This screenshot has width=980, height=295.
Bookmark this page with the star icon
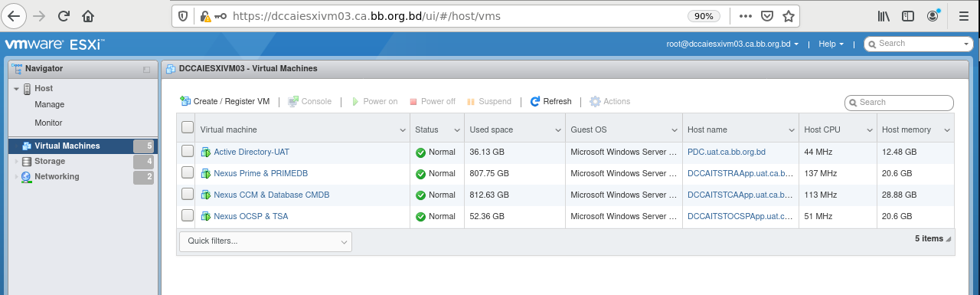coord(788,15)
